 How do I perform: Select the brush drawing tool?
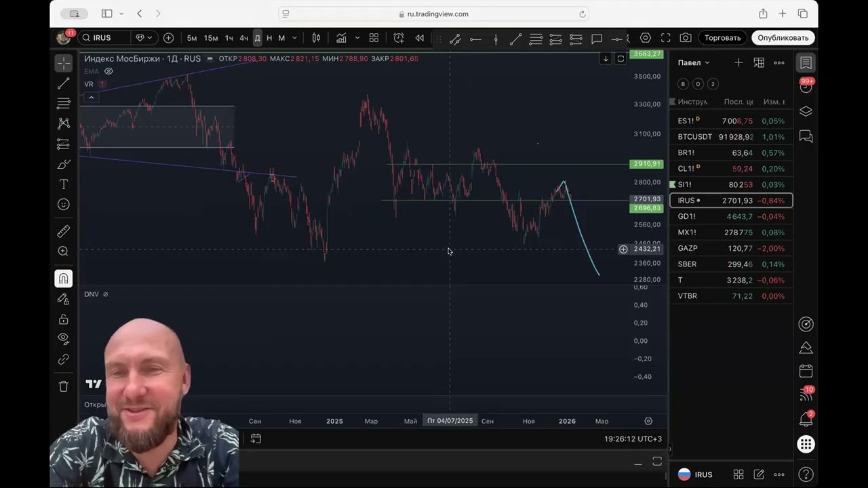tap(64, 164)
